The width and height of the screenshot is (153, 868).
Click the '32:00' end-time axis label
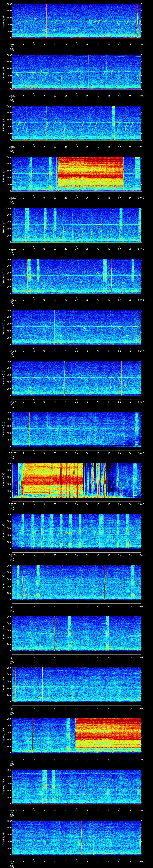tap(141, 810)
